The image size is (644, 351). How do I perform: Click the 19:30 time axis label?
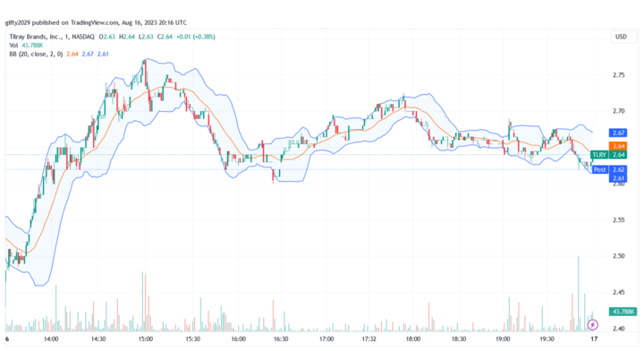(x=547, y=339)
